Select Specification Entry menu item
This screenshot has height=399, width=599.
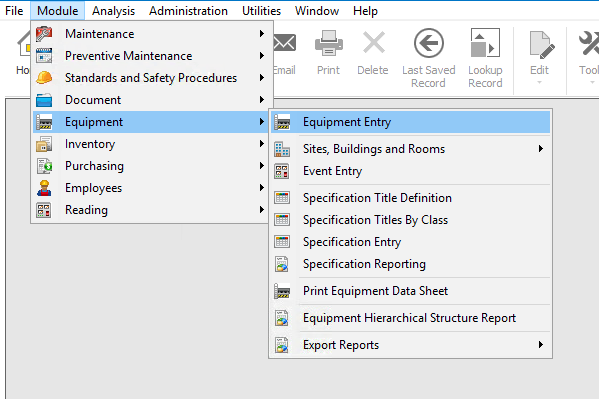coord(410,242)
